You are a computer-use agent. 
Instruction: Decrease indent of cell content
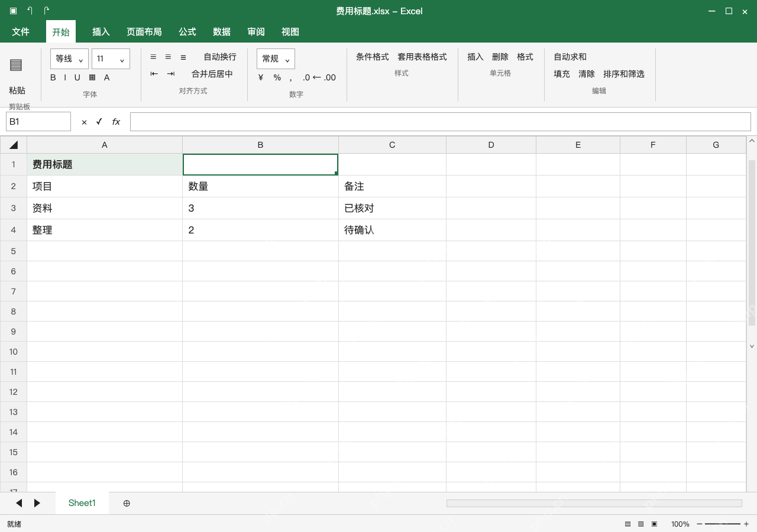(154, 74)
